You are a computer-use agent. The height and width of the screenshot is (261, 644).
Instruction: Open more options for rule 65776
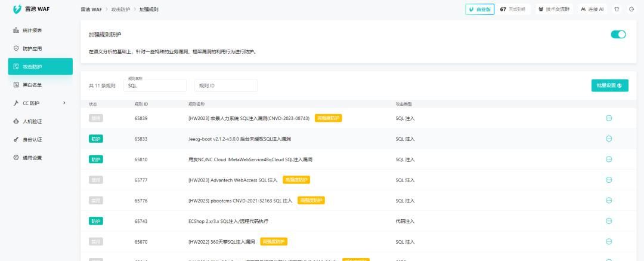[609, 201]
